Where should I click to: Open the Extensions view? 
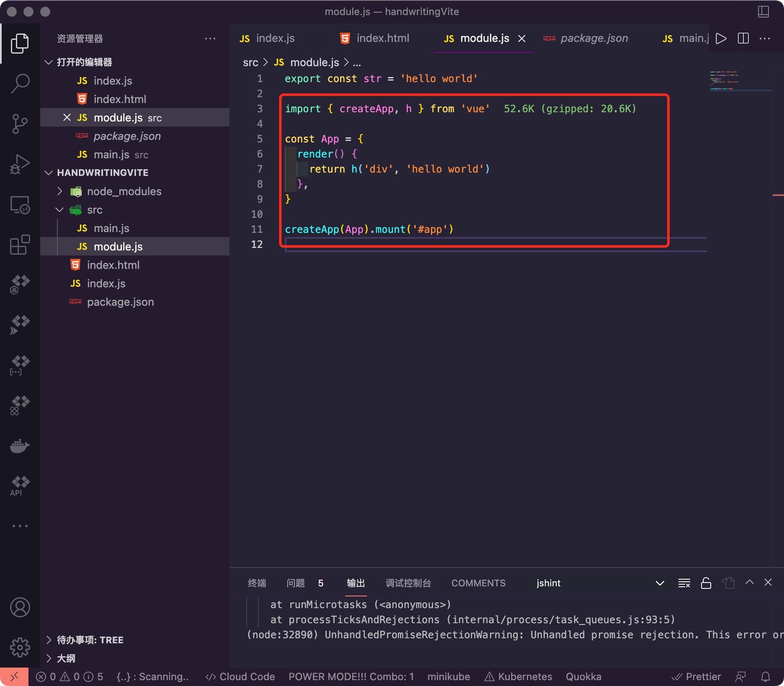(x=20, y=245)
